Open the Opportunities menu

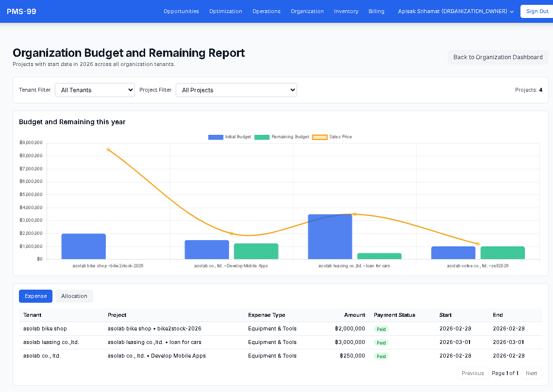(181, 11)
